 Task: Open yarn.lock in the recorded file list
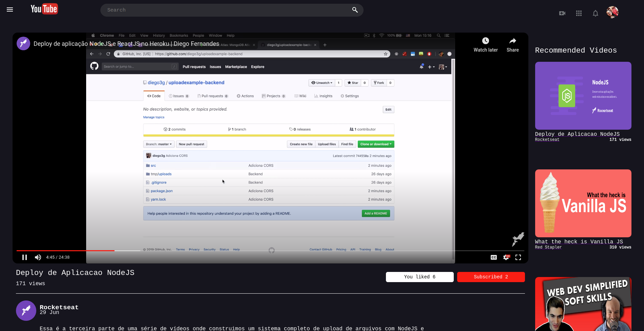158,200
